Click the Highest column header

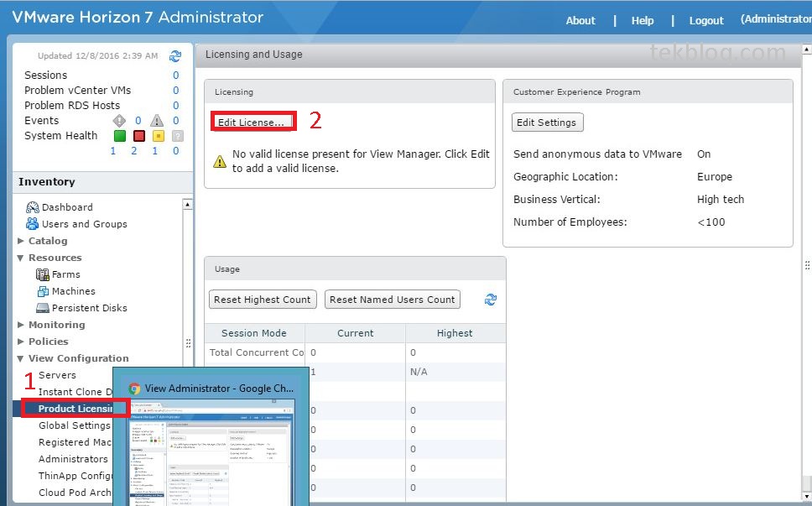455,333
